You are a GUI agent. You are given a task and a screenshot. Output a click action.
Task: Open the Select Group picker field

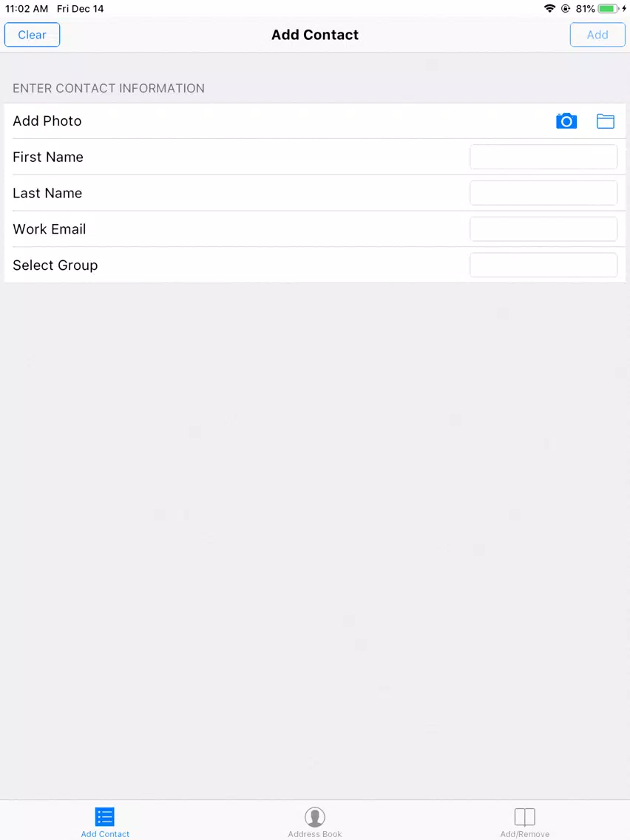click(543, 265)
